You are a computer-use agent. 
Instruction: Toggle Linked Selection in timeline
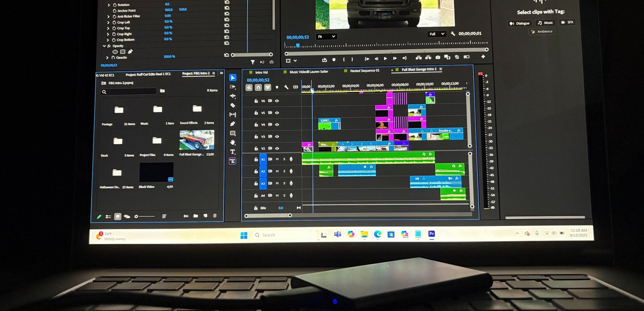pos(267,88)
